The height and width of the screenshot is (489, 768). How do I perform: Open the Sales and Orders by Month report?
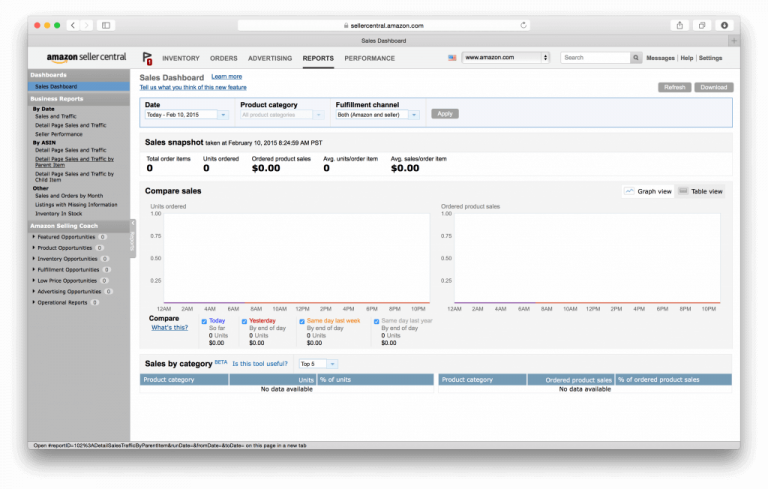point(68,195)
